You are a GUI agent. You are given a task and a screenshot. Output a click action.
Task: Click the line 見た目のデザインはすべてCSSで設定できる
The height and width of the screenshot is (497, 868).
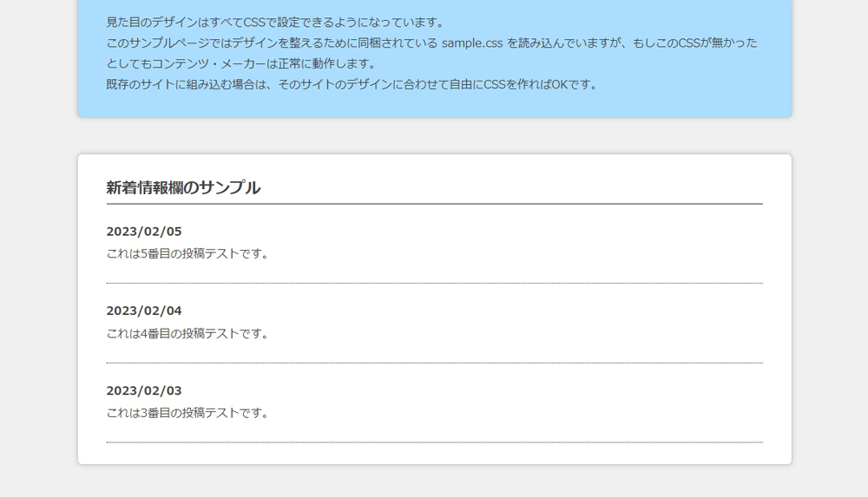click(276, 23)
